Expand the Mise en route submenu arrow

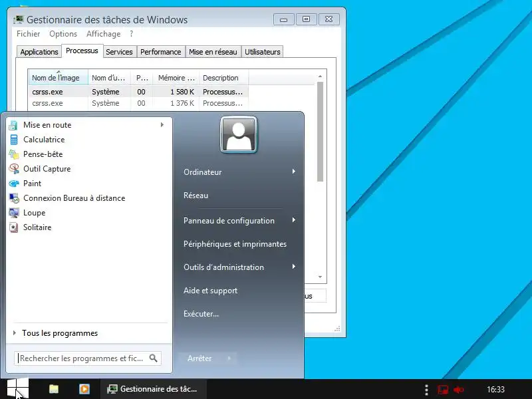162,125
